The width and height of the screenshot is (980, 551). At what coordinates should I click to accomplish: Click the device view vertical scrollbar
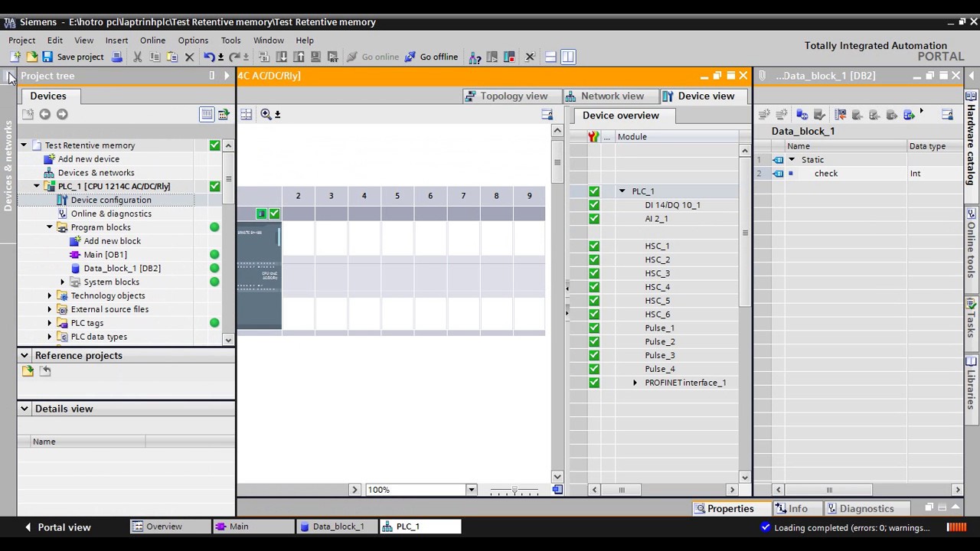coord(557,302)
